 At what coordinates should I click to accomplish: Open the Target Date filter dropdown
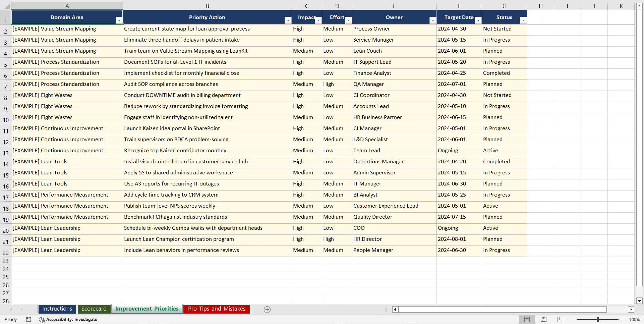[x=478, y=20]
